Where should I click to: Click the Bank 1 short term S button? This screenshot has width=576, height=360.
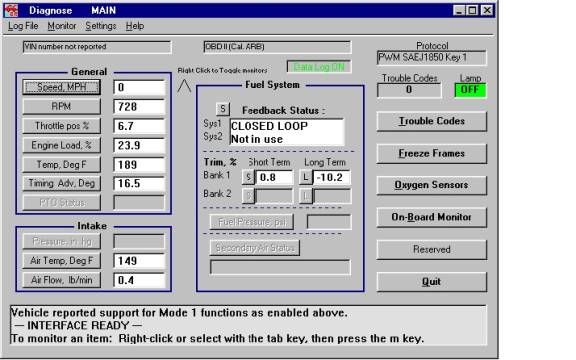point(248,177)
